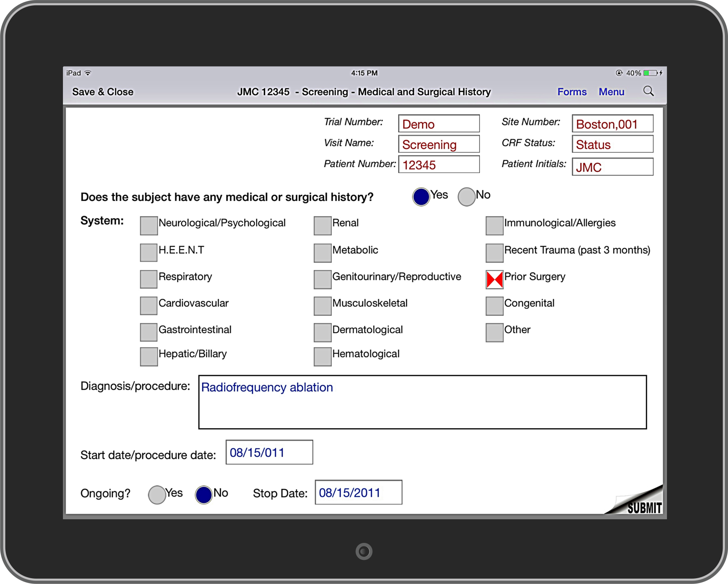Check the Neurological/Psychological system box
Screen dimensions: 728x584
tap(148, 225)
